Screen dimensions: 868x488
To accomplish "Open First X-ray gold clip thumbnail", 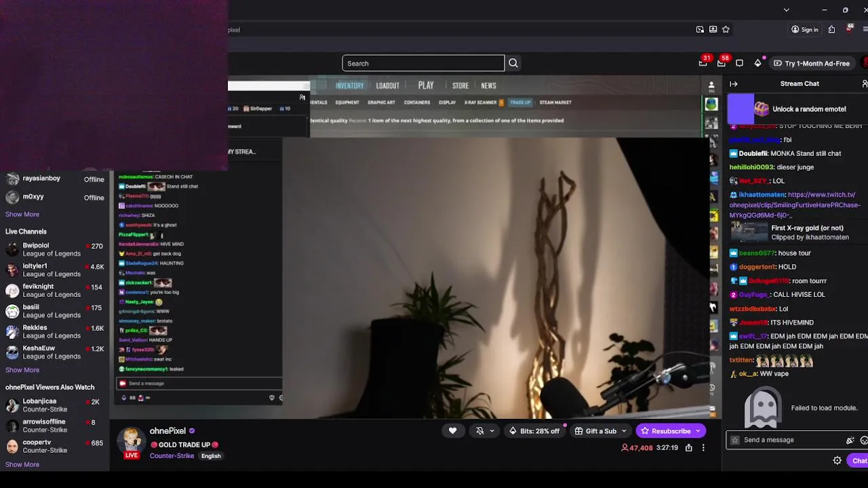I will pos(749,232).
